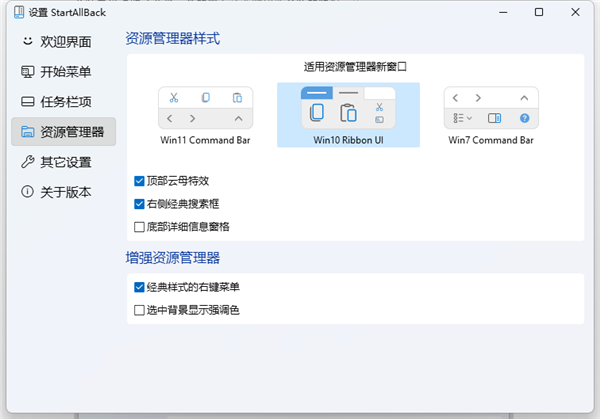Click the 适用资源管理器新窗口 note text
This screenshot has height=419, width=600.
[x=355, y=67]
